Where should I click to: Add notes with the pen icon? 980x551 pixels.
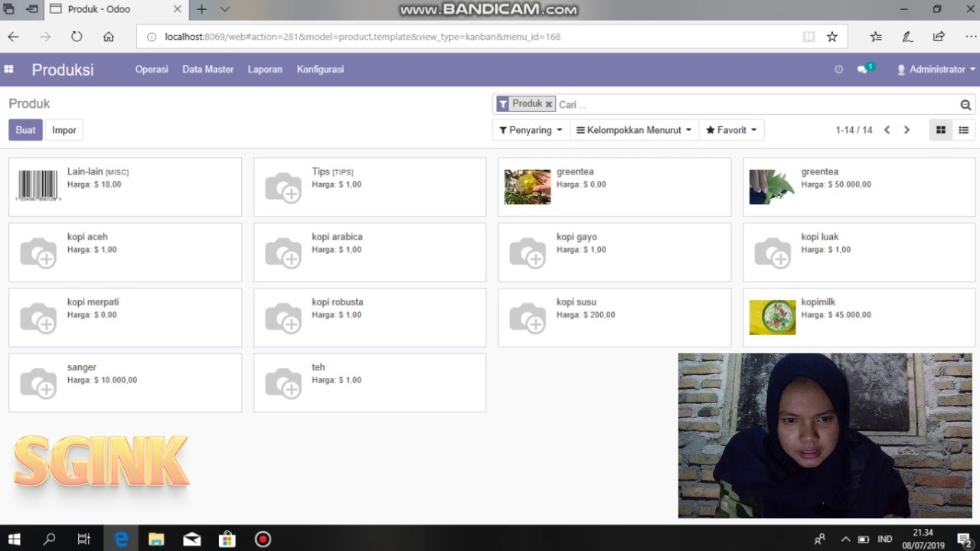907,37
